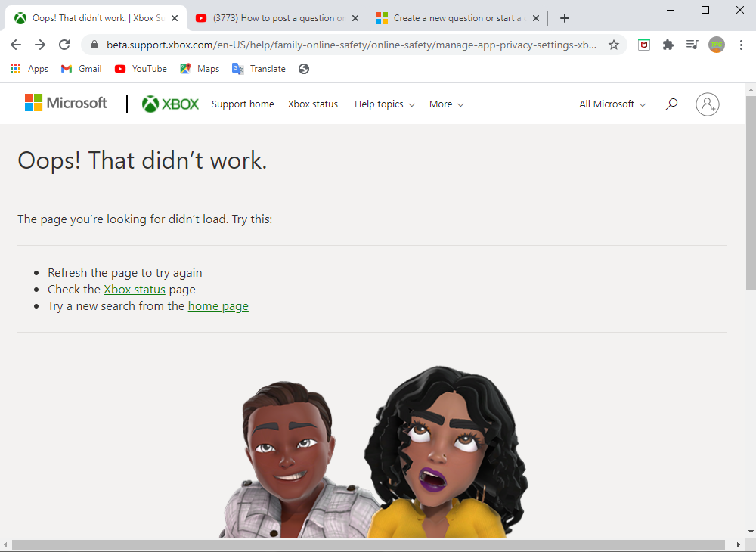Switch to Create a new question tab
Image resolution: width=756 pixels, height=552 pixels.
pyautogui.click(x=457, y=18)
